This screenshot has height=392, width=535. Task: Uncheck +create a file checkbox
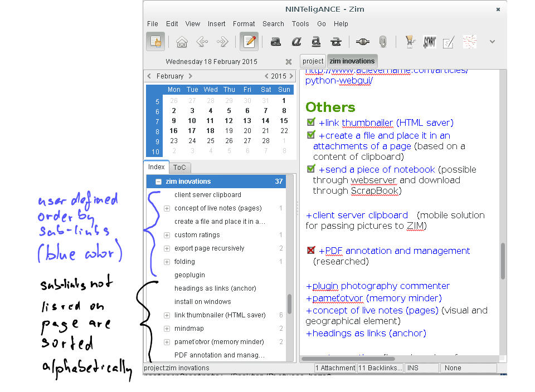311,135
